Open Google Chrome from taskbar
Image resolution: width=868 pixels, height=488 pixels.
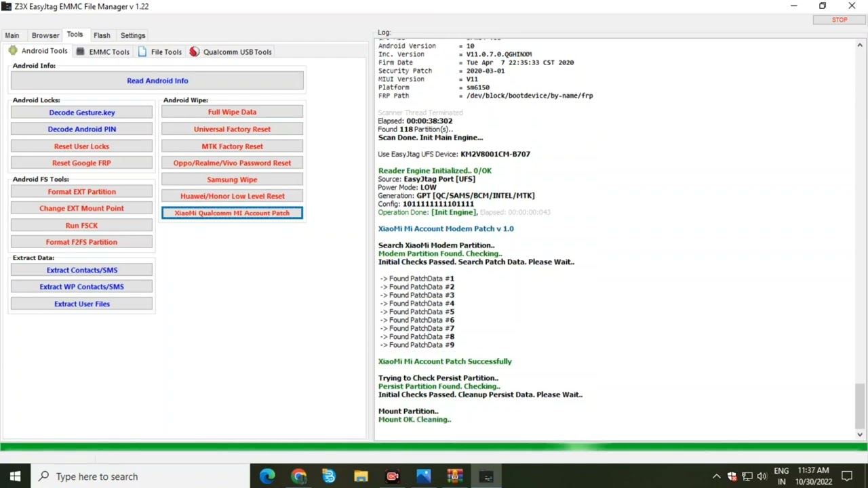coord(298,476)
